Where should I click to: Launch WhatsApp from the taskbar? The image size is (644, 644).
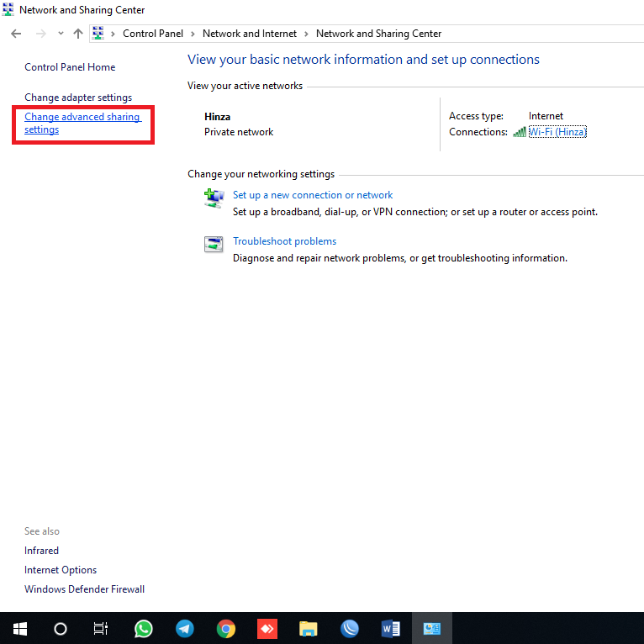click(x=143, y=629)
